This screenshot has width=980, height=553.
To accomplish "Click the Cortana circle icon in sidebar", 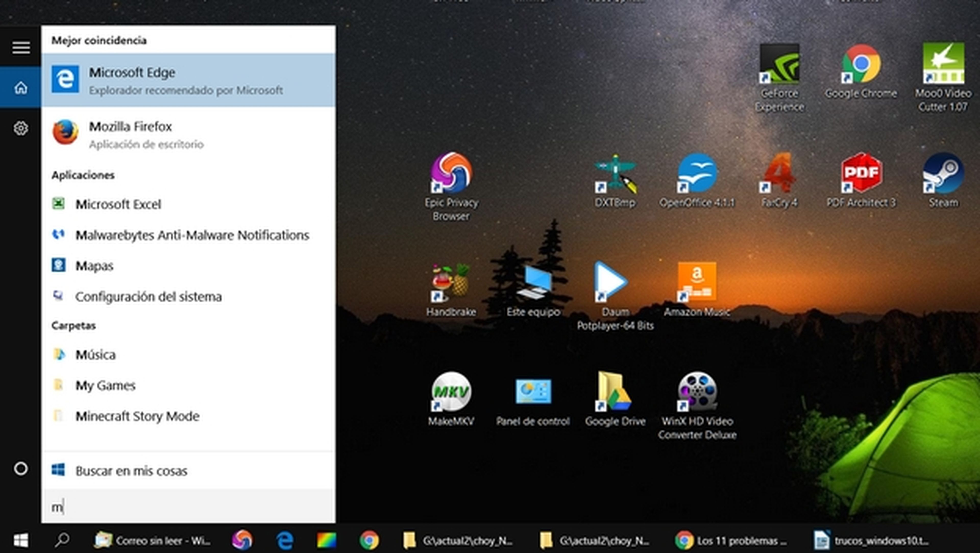I will pyautogui.click(x=21, y=468).
